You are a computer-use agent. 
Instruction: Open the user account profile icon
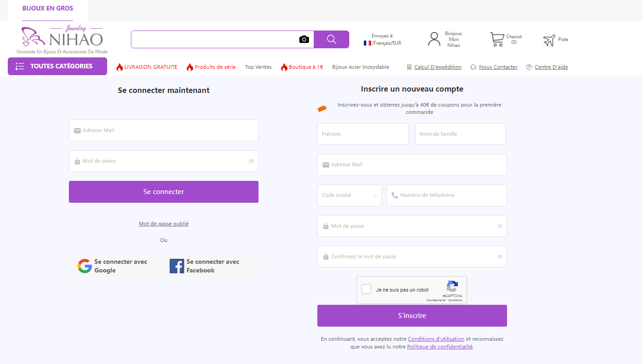pos(435,39)
